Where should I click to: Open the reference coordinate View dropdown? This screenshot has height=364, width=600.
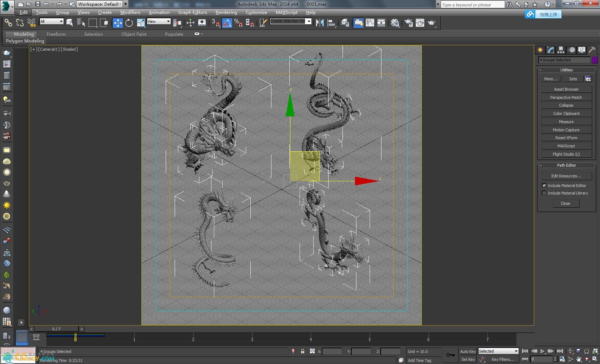pyautogui.click(x=159, y=21)
